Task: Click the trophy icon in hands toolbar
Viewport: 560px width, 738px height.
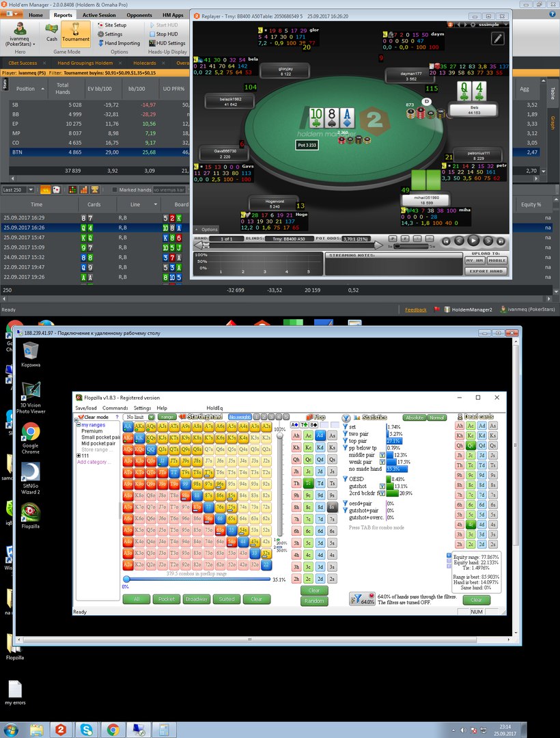Action: coord(94,190)
